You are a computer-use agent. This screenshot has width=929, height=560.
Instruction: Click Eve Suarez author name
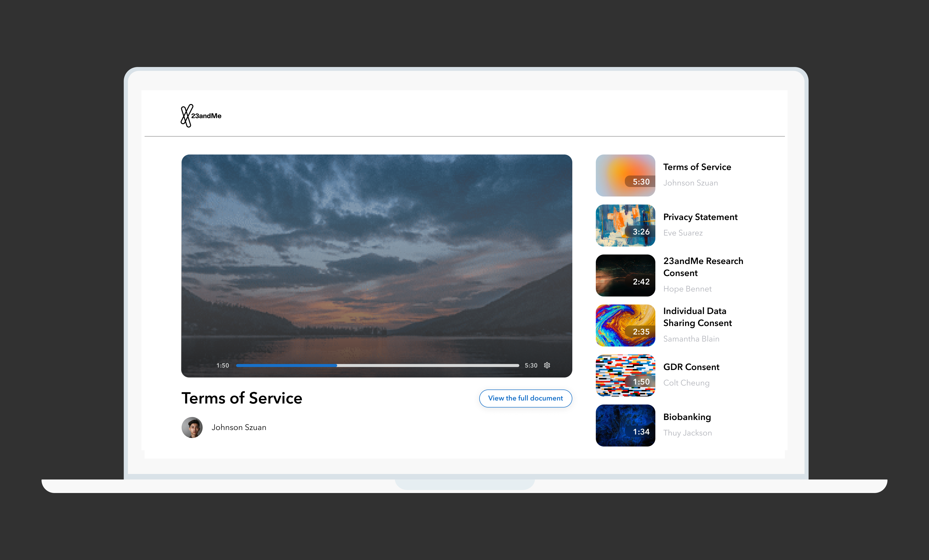683,233
